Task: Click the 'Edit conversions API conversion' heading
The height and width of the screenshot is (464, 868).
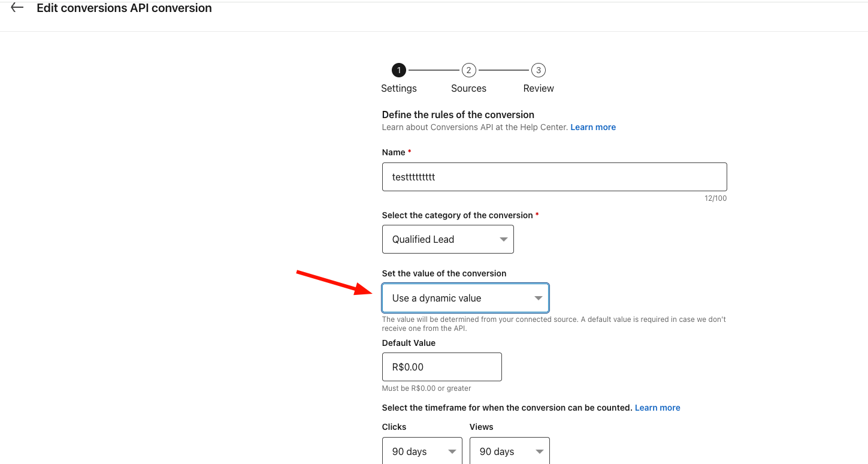Action: (124, 8)
